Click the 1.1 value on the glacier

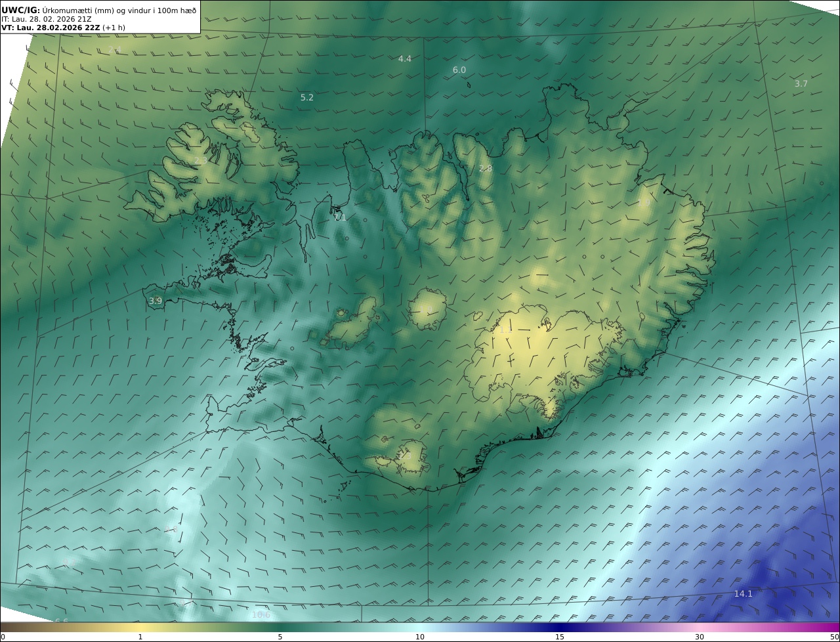tap(505, 330)
